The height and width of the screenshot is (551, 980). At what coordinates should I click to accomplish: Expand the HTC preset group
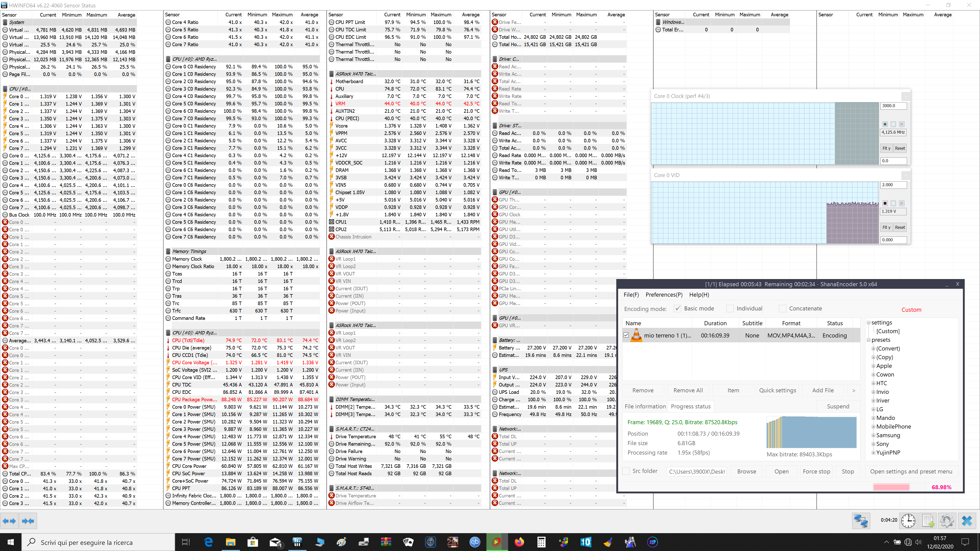(x=874, y=383)
